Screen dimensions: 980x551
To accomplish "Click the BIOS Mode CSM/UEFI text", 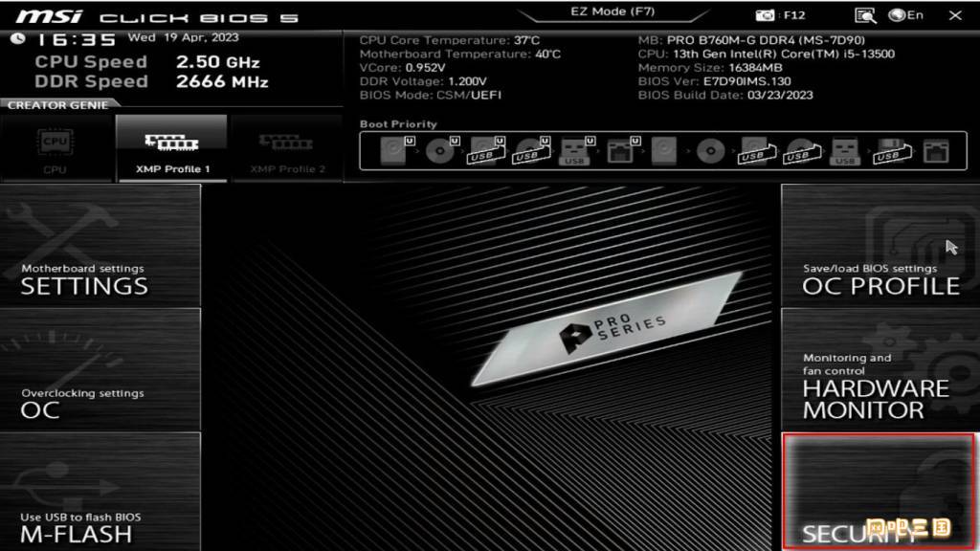I will [431, 95].
